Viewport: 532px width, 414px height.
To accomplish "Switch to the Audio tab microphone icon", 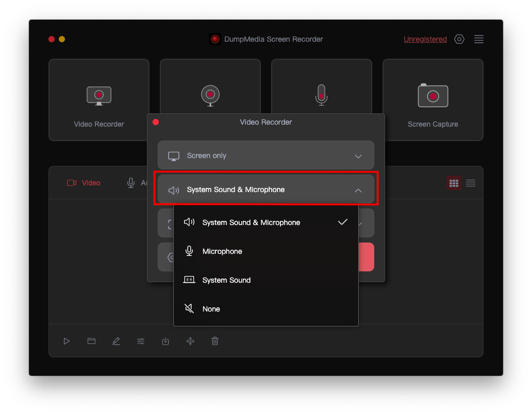I will pos(130,183).
